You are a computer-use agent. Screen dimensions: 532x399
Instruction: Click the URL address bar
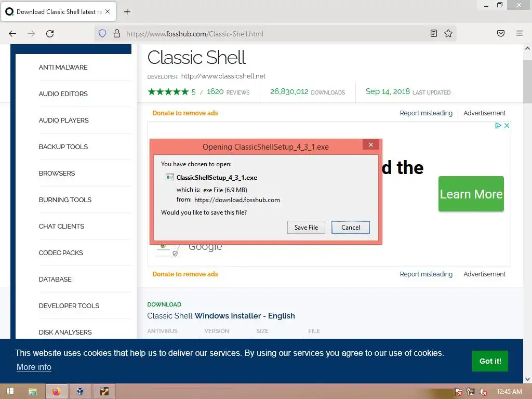(x=275, y=34)
